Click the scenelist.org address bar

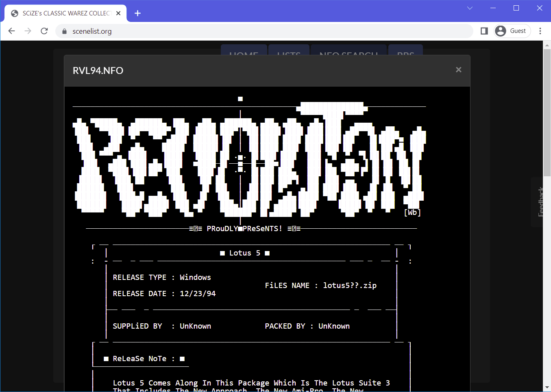point(264,31)
